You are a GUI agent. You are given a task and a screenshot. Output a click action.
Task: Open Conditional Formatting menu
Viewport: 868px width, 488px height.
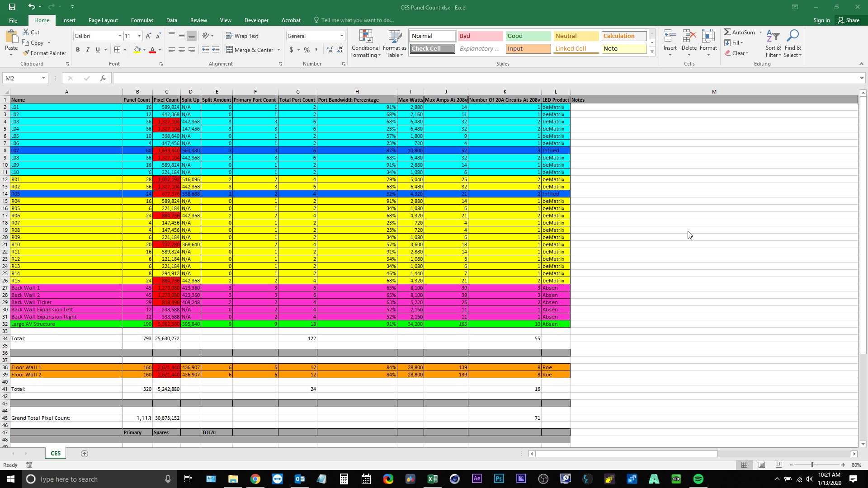pyautogui.click(x=366, y=44)
